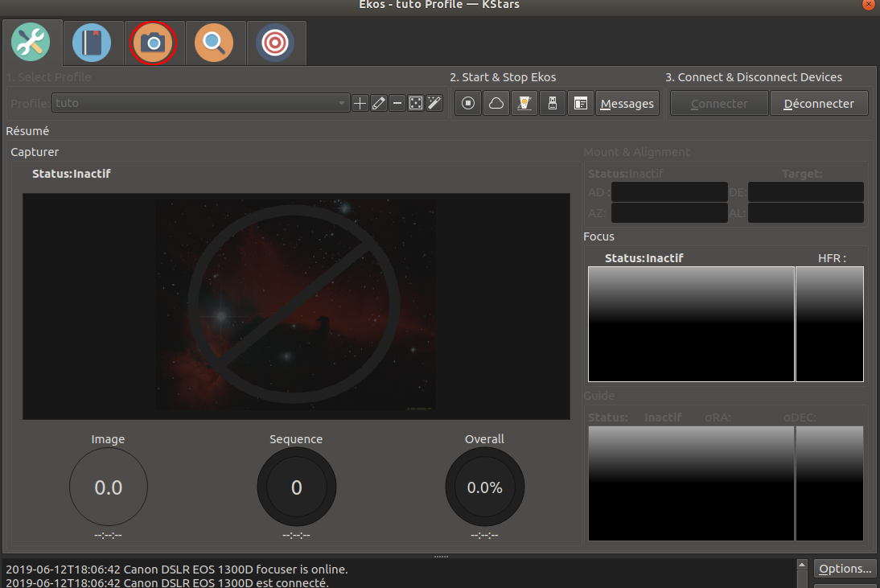Launch the profile wizard wand icon
Image resolution: width=880 pixels, height=588 pixels.
tap(434, 103)
